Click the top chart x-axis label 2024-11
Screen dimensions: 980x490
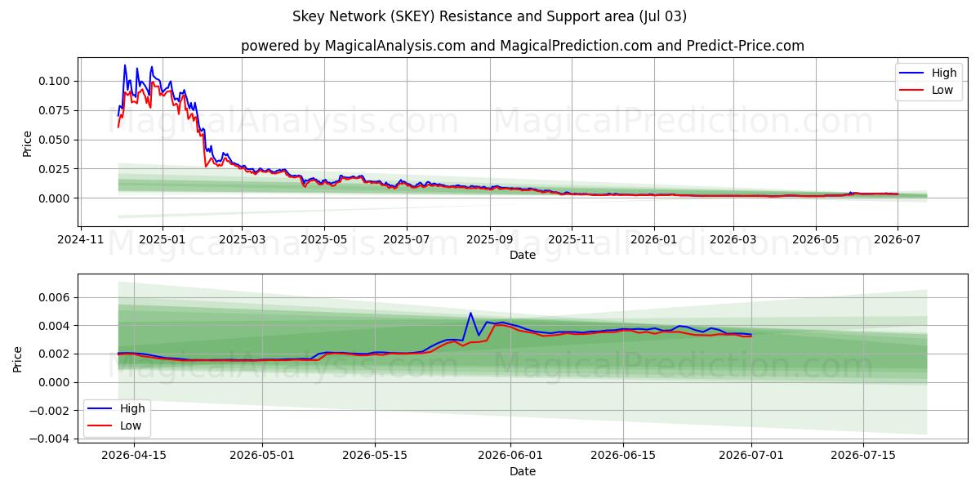tap(79, 240)
